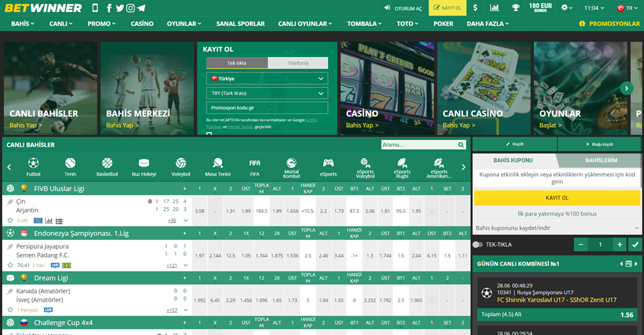
Task: Open the CASİNO menu item
Action: (142, 23)
